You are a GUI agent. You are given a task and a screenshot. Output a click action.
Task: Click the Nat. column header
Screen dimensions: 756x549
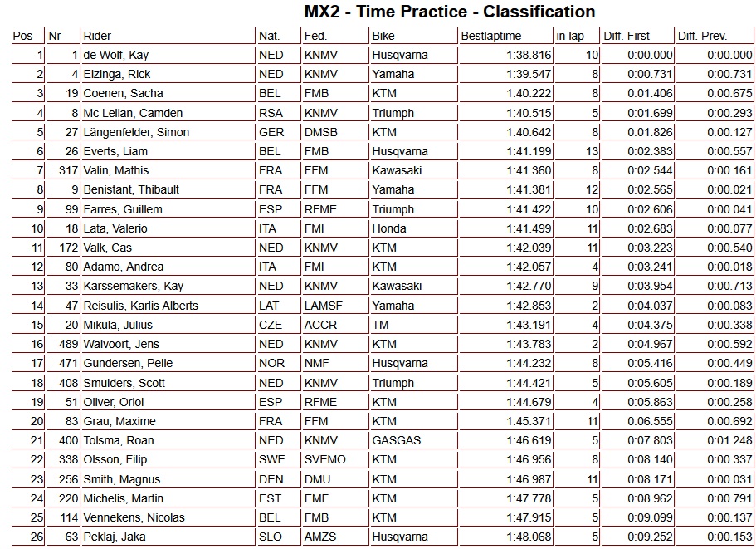[x=269, y=36]
